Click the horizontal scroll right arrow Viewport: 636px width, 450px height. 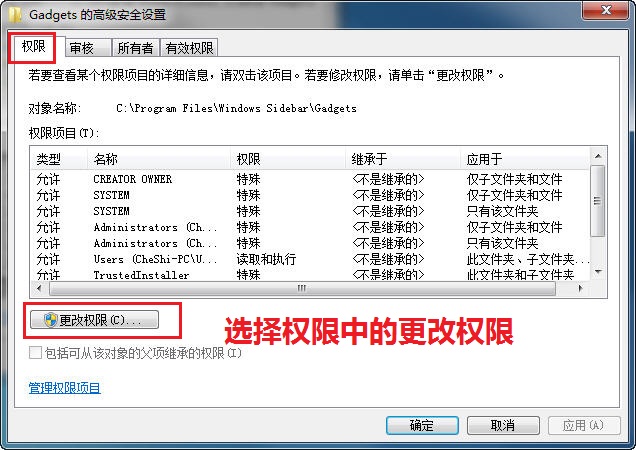click(x=580, y=289)
